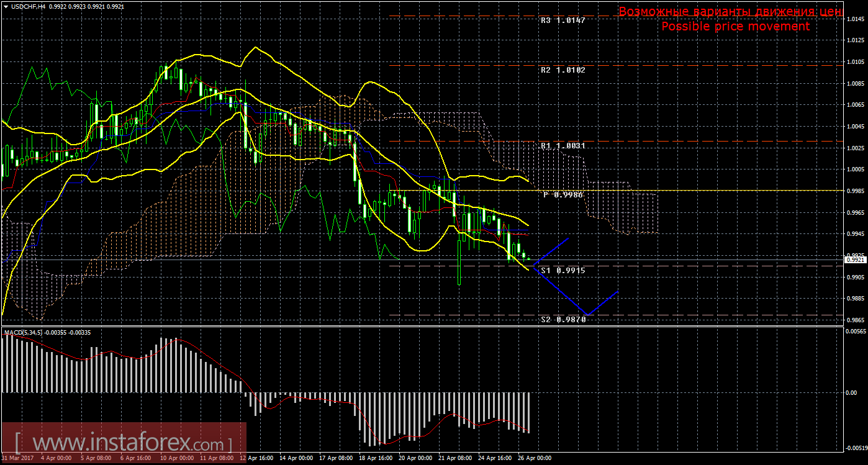Click the R1 1.0031 resistance label

(563, 145)
